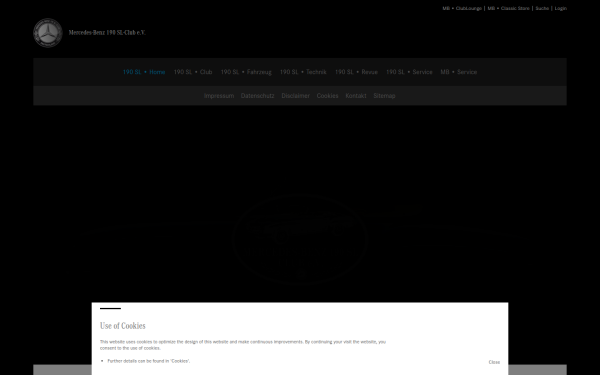The height and width of the screenshot is (375, 600).
Task: Open Mercedes-Benz 190 SL-Club e.V. title link
Action: pos(107,33)
